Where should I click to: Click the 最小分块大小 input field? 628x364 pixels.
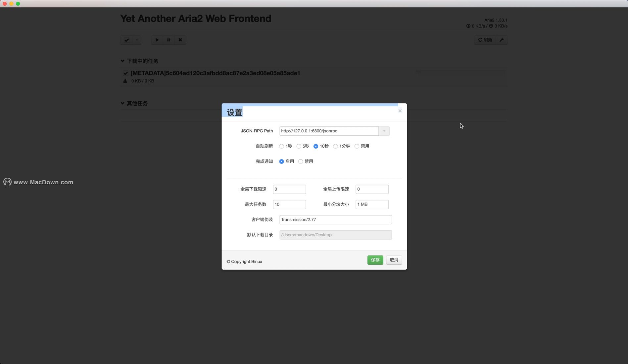[x=372, y=205]
